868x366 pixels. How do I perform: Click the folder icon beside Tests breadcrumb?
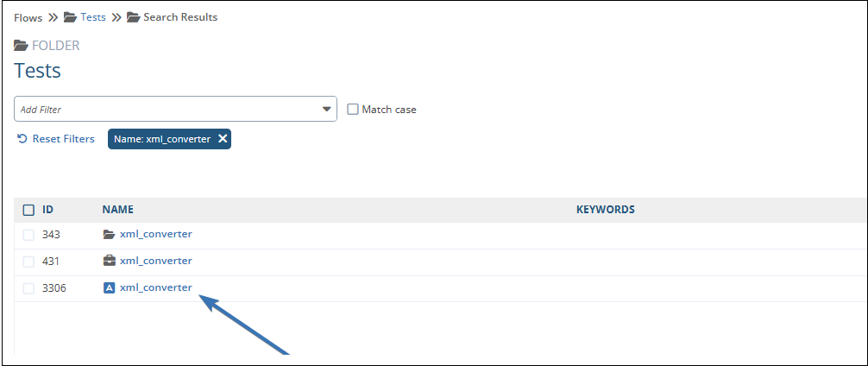(71, 17)
